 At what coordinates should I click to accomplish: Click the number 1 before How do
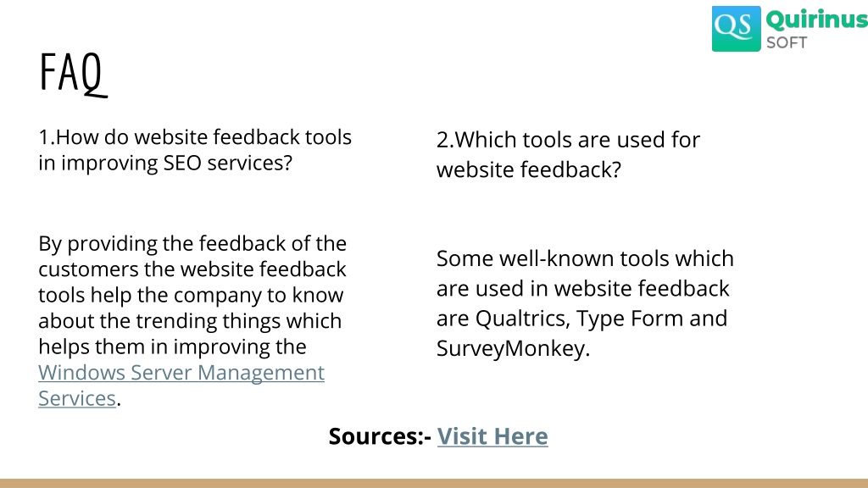pyautogui.click(x=43, y=137)
